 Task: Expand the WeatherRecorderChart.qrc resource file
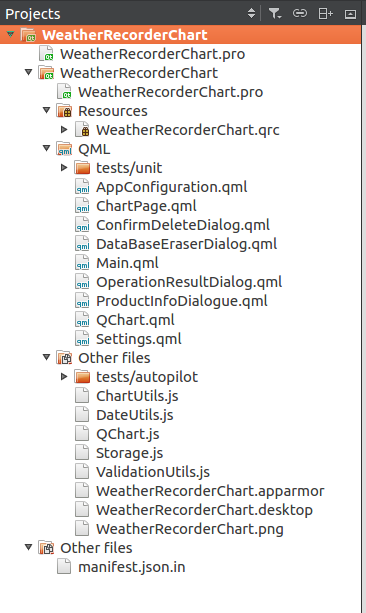click(65, 129)
